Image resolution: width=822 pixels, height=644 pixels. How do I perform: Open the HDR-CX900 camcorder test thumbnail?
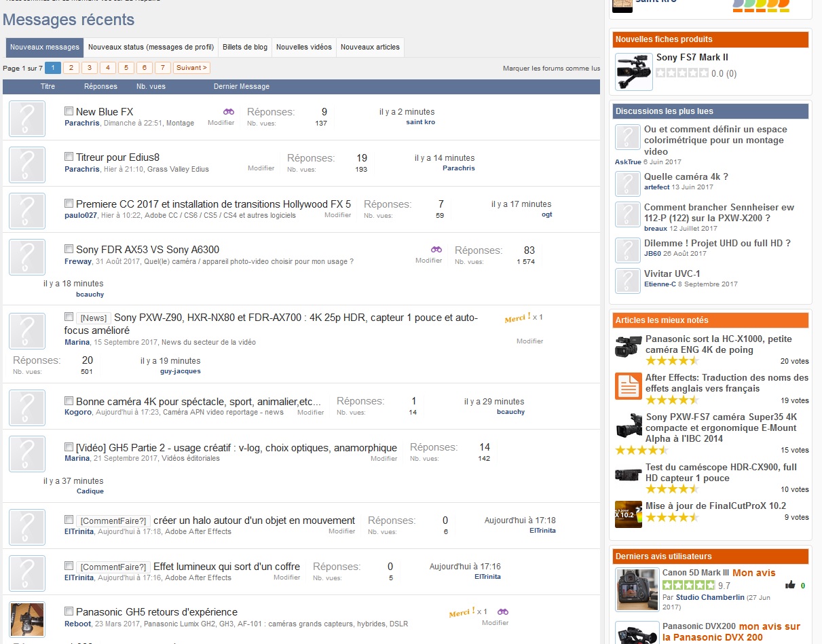(x=628, y=474)
